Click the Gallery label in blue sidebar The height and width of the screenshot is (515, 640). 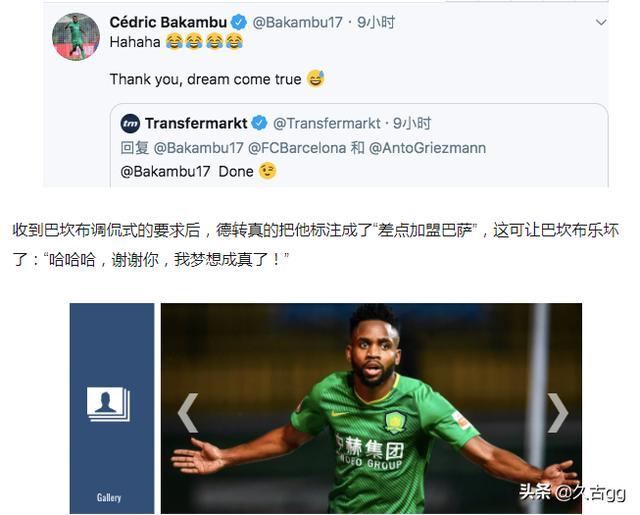click(x=109, y=497)
